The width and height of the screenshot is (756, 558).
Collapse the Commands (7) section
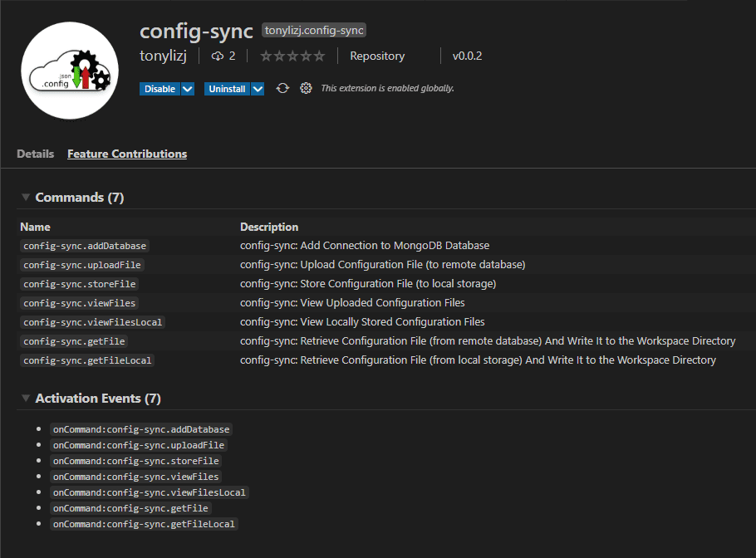point(26,197)
